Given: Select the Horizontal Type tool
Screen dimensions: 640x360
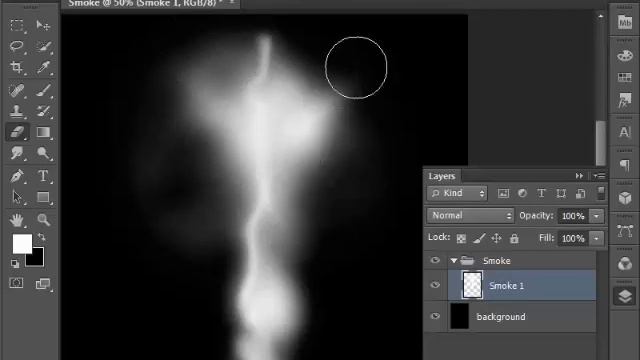Looking at the screenshot, I should pos(43,176).
